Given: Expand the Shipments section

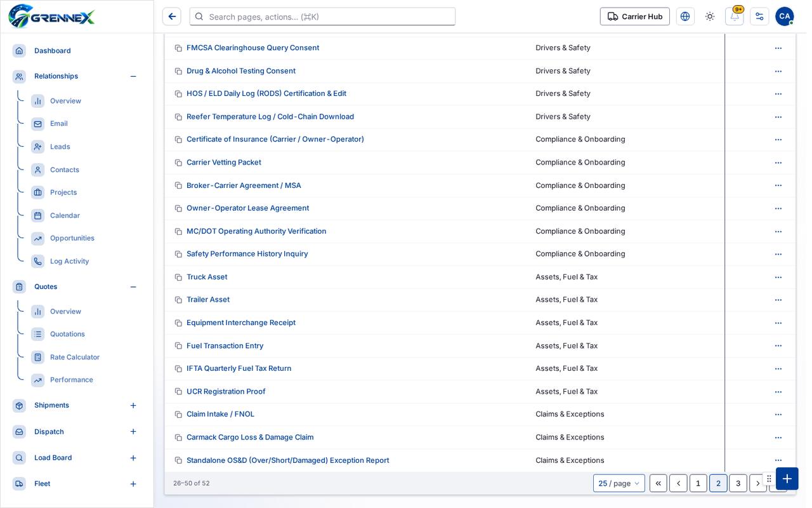Looking at the screenshot, I should pos(133,406).
